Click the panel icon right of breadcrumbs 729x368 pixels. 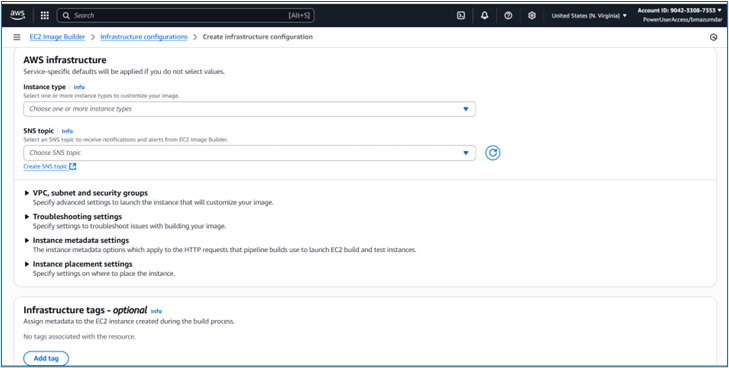[713, 37]
